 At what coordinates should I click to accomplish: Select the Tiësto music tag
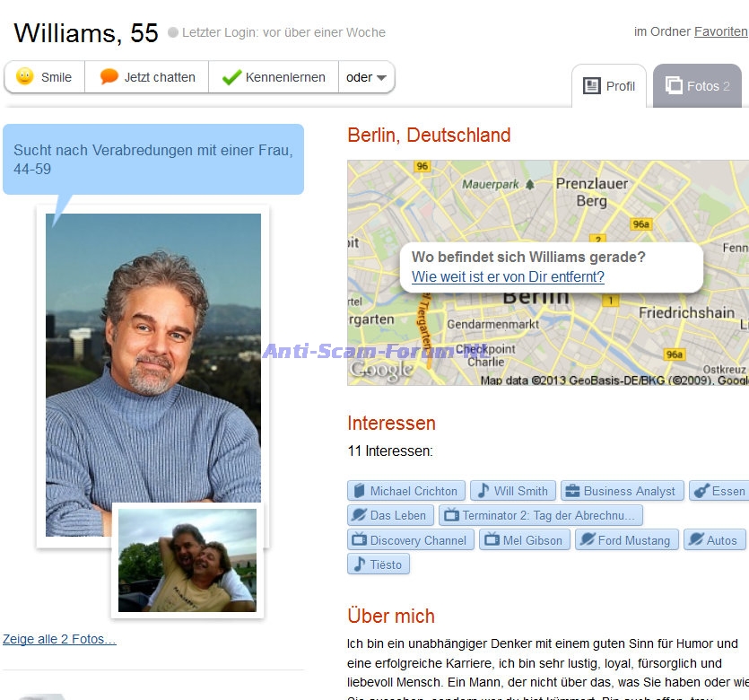coord(379,564)
